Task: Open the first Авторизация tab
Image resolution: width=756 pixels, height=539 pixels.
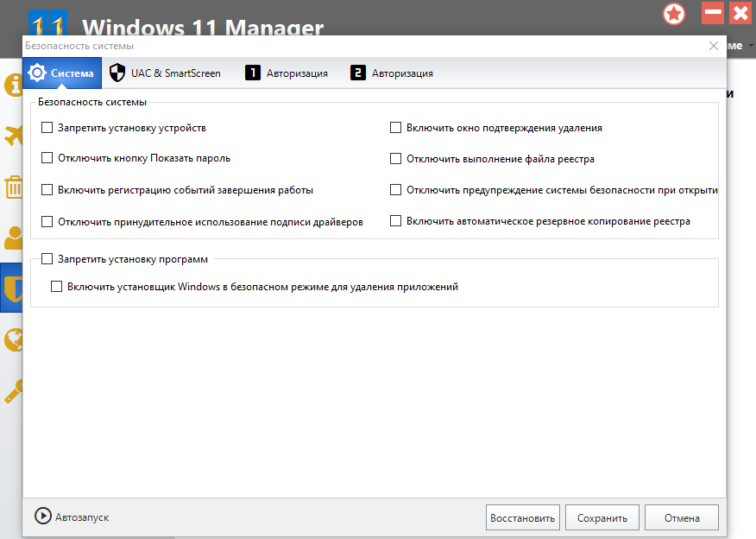Action: pyautogui.click(x=287, y=73)
